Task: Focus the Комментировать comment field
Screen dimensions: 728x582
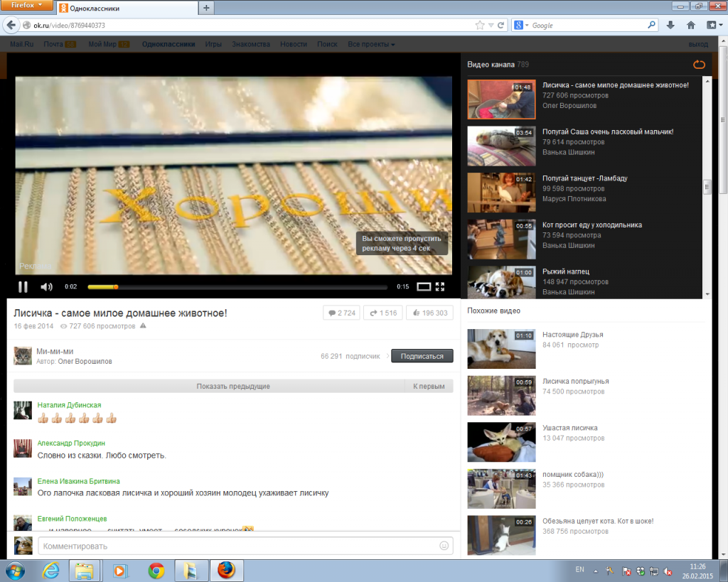Action: (245, 546)
